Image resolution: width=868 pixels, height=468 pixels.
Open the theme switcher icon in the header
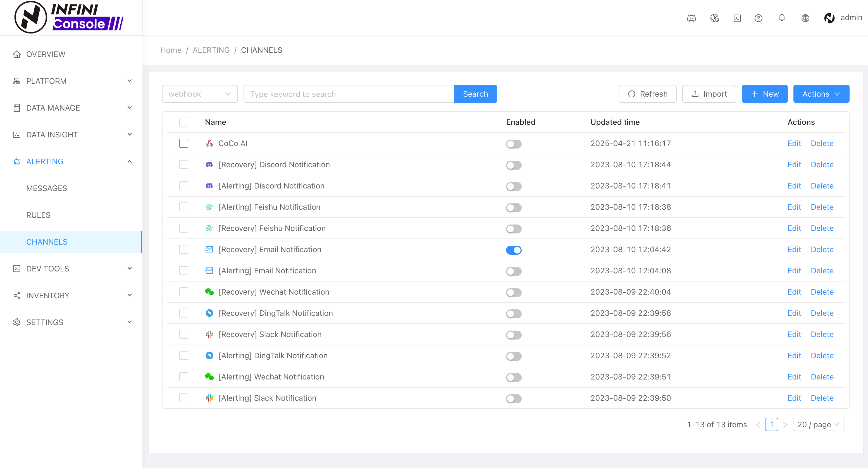(x=714, y=18)
